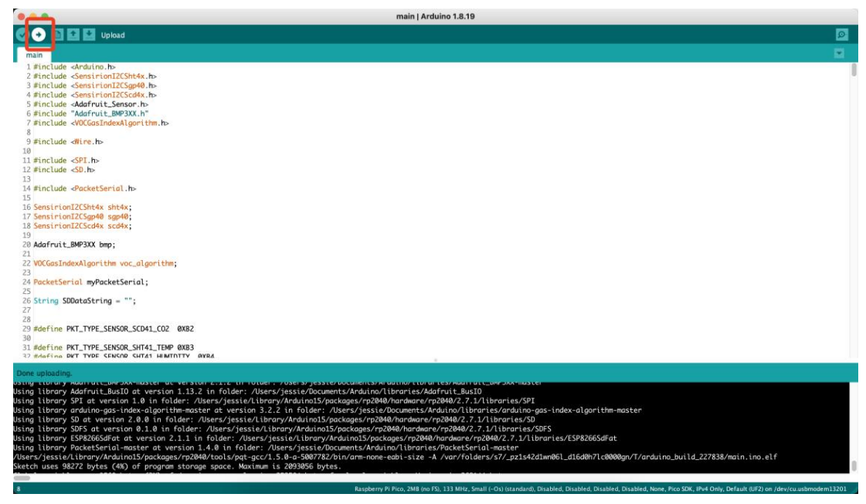Save the sketch using the down-arrow icon
This screenshot has height=504, width=866.
(90, 35)
